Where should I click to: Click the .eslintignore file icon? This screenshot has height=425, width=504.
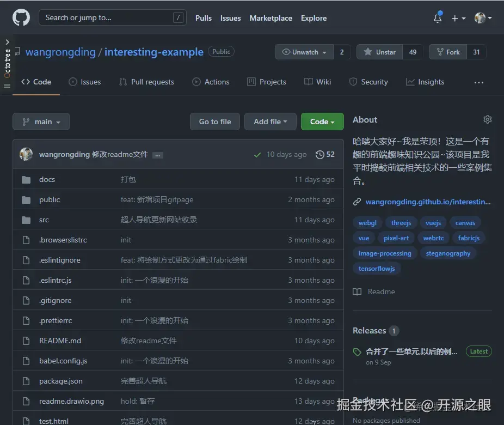[x=26, y=260]
